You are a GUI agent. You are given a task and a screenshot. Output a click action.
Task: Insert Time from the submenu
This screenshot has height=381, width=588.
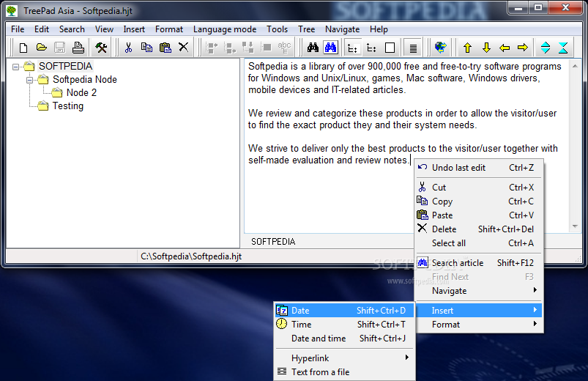click(344, 325)
